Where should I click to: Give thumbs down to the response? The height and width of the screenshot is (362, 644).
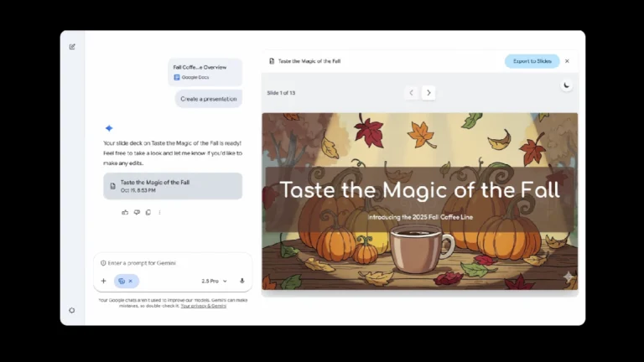coord(137,212)
